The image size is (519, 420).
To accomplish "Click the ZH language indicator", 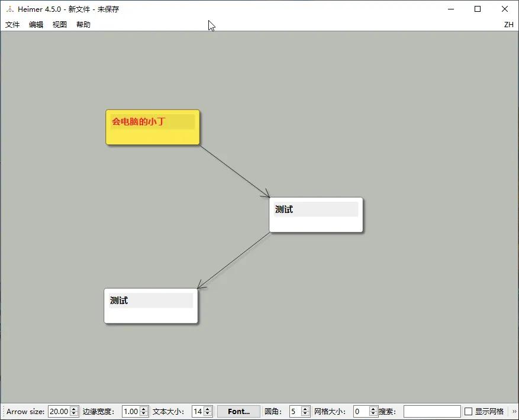I will pos(508,25).
